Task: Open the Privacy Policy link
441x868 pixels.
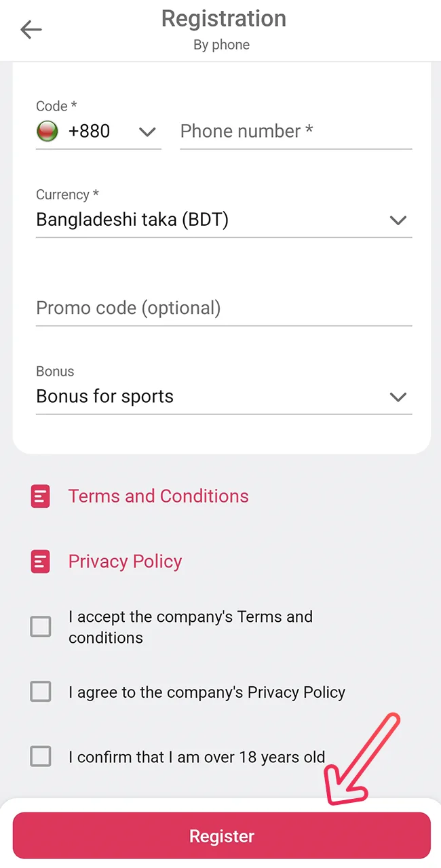Action: (x=125, y=561)
